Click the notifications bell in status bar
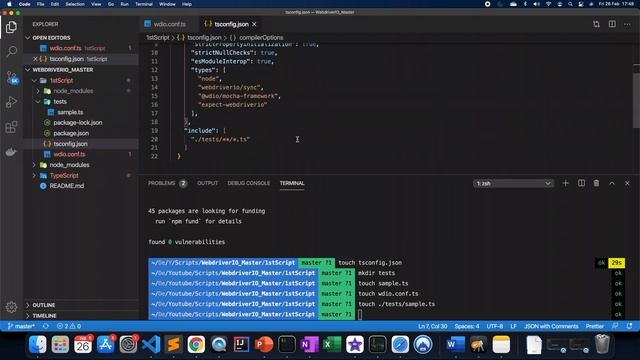 pos(629,326)
